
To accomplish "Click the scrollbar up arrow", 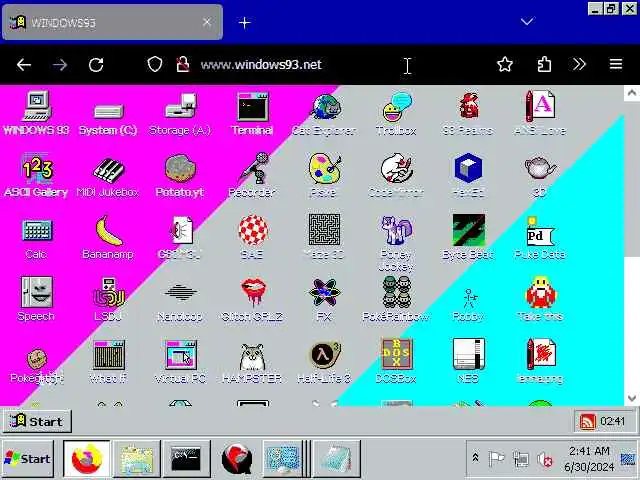I will point(631,93).
